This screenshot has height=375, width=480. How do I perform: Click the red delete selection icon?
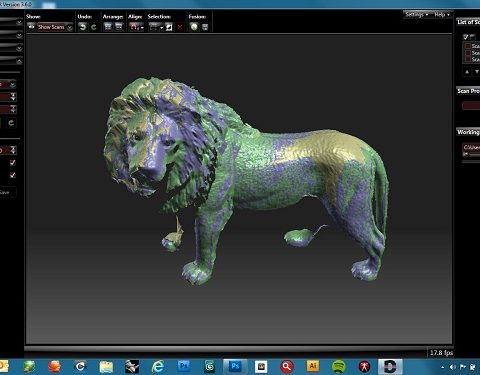click(180, 27)
